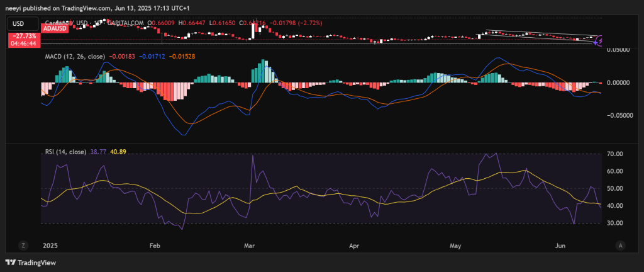Click the ADAUSD symbol label
Viewport: 644px width, 272px height.
57,29
